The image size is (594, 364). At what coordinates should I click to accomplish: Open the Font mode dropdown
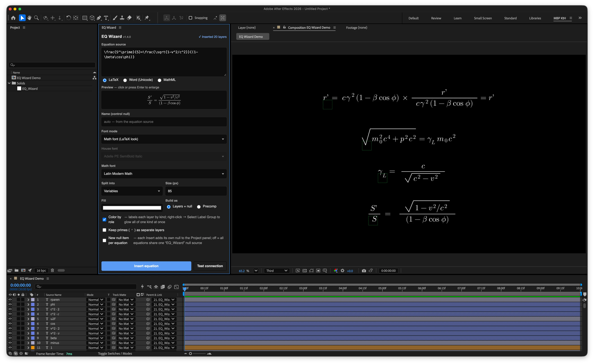(164, 139)
